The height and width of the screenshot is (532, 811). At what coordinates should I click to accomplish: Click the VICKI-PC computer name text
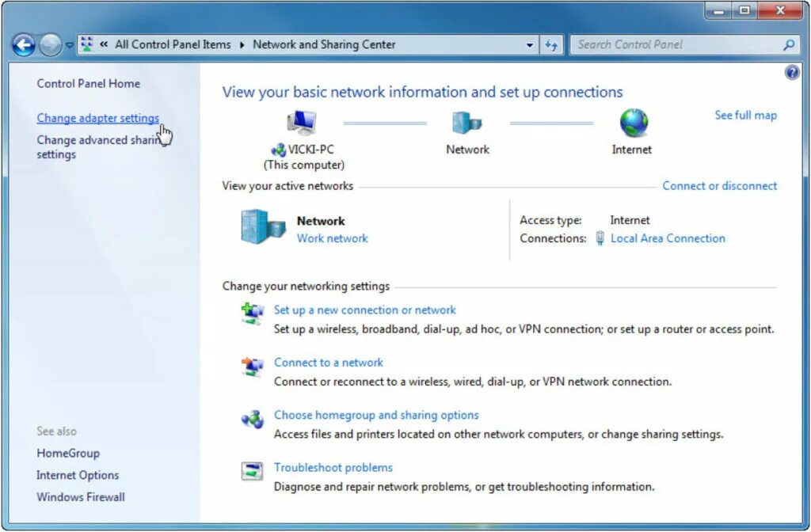click(310, 150)
